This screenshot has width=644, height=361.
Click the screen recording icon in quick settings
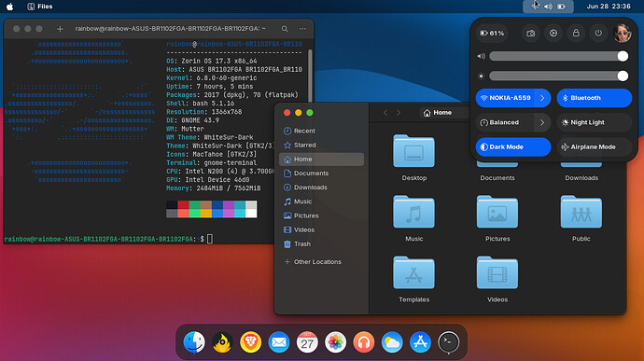553,33
